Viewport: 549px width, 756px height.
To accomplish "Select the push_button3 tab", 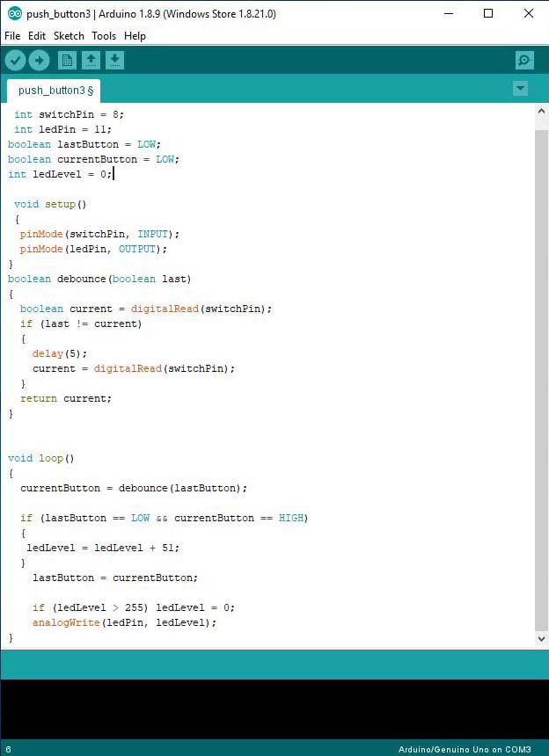I will click(x=53, y=91).
